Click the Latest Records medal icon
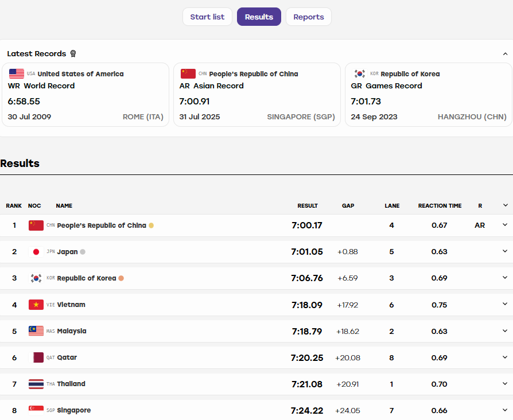Viewport: 513px width, 420px height. 73,53
